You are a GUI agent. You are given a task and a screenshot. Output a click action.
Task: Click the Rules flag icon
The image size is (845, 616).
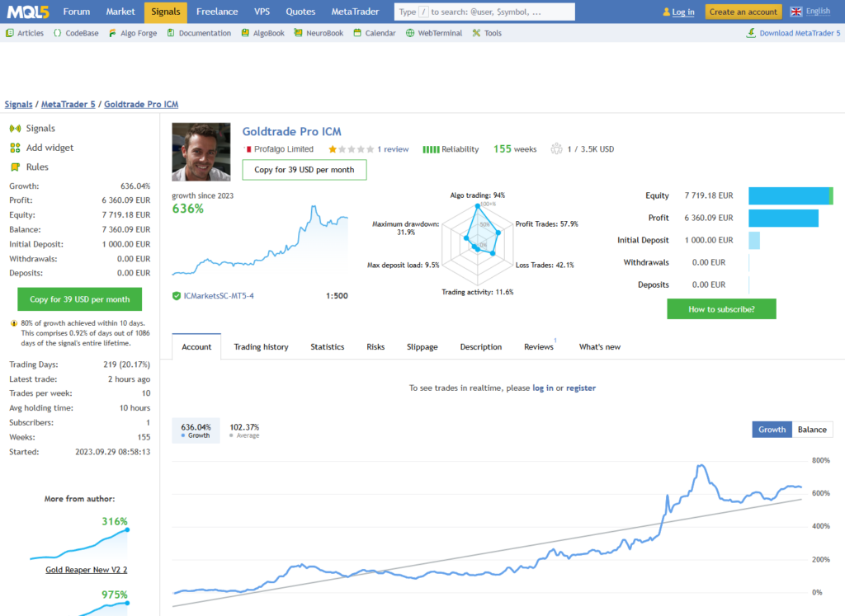pos(15,167)
